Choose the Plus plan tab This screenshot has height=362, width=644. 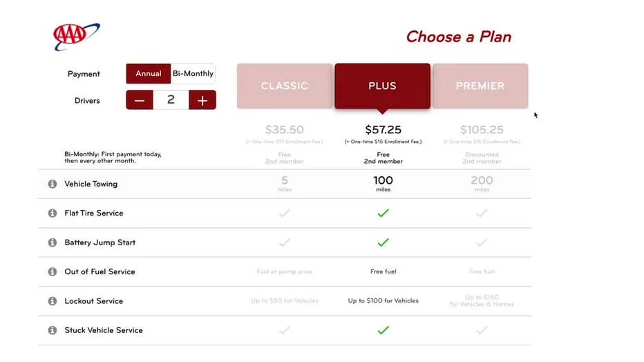click(382, 86)
